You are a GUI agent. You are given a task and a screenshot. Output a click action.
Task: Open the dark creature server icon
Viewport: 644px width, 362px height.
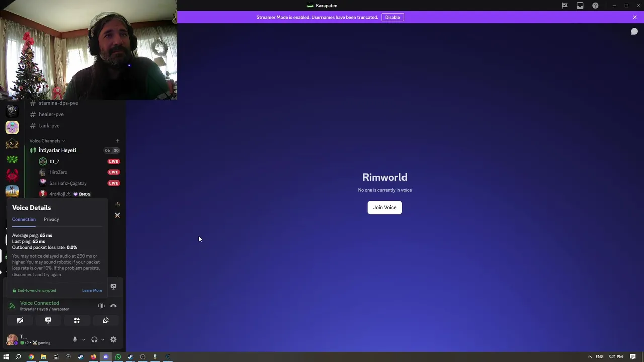coord(12,111)
